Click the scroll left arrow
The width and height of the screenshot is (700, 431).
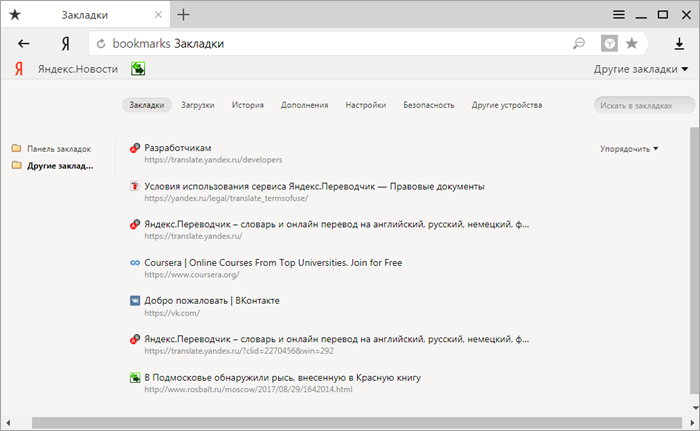click(x=8, y=423)
